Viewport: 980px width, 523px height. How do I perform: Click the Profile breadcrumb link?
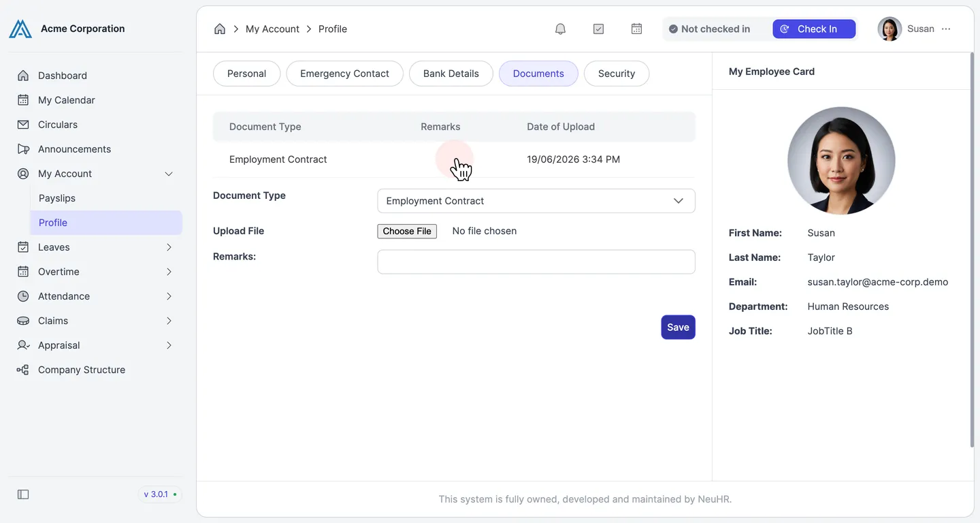333,29
